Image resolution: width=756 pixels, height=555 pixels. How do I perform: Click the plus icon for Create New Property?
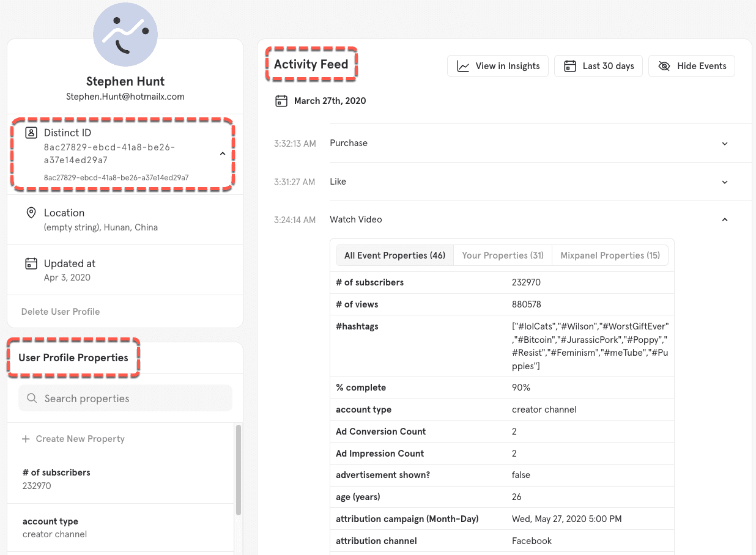coord(26,439)
